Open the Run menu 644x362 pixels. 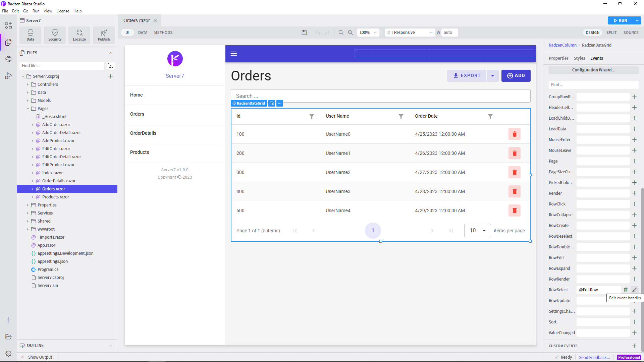[x=36, y=11]
